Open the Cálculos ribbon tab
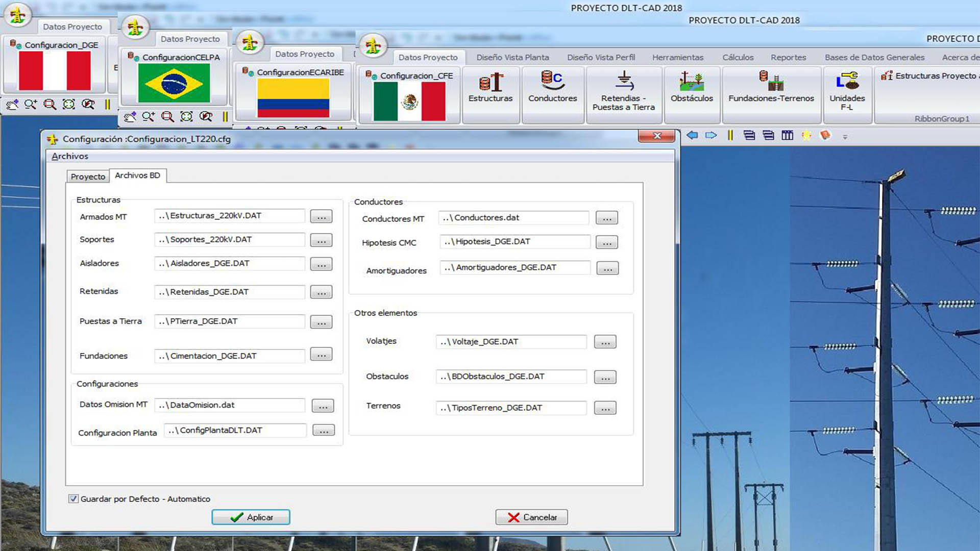Image resolution: width=980 pixels, height=551 pixels. [738, 57]
